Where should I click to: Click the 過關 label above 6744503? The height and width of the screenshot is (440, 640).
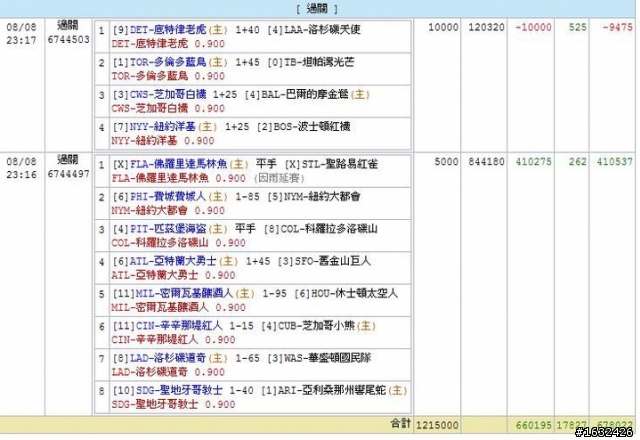pyautogui.click(x=67, y=25)
